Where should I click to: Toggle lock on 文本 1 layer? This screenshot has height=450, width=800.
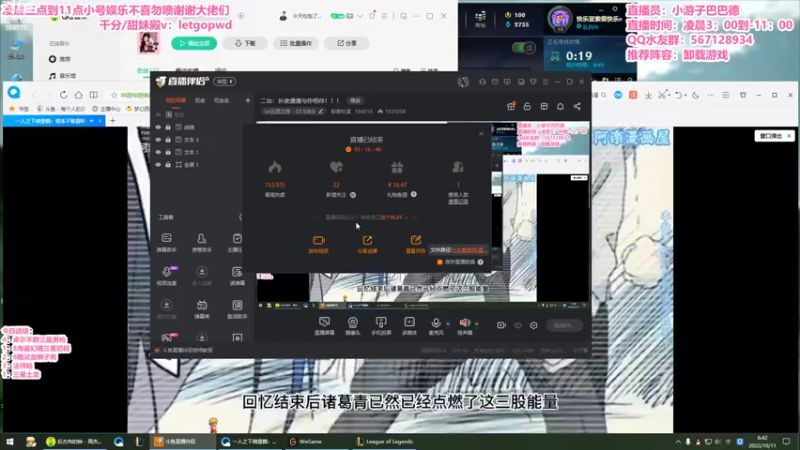(168, 152)
